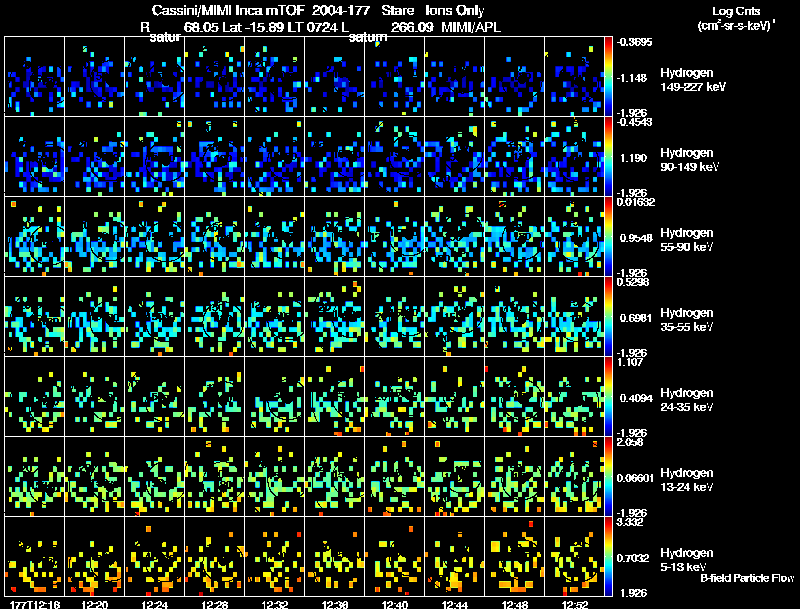Open the Hydrogen 5-13 keV panel at 12:16
800x609 pixels.
point(35,556)
